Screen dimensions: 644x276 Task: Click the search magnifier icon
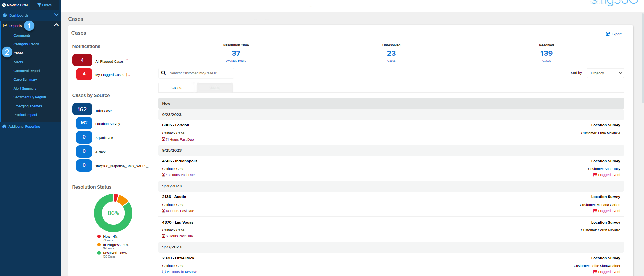pos(164,73)
